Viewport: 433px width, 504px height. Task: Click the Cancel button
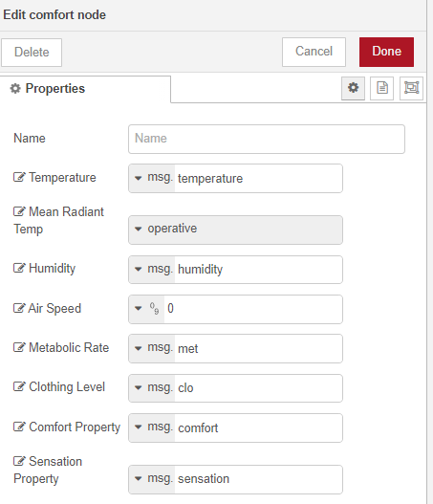(314, 52)
